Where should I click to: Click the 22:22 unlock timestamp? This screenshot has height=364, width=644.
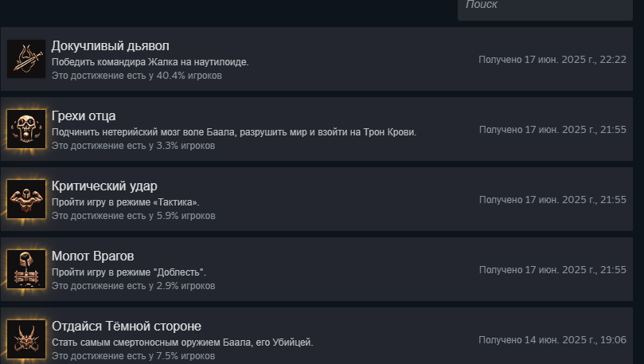coord(552,60)
